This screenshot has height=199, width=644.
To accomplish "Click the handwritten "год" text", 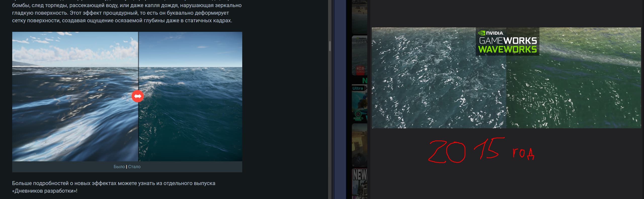I will click(523, 153).
